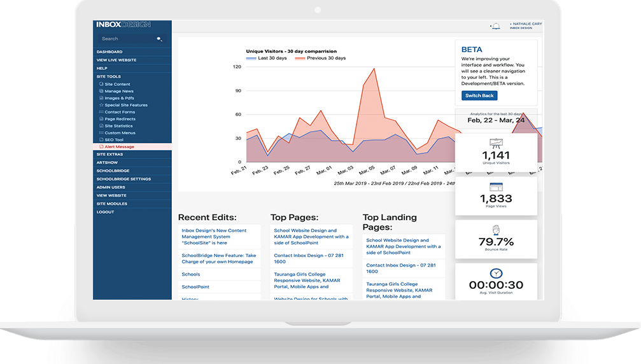The height and width of the screenshot is (364, 641).
Task: Click the Switch Back button
Action: [479, 95]
